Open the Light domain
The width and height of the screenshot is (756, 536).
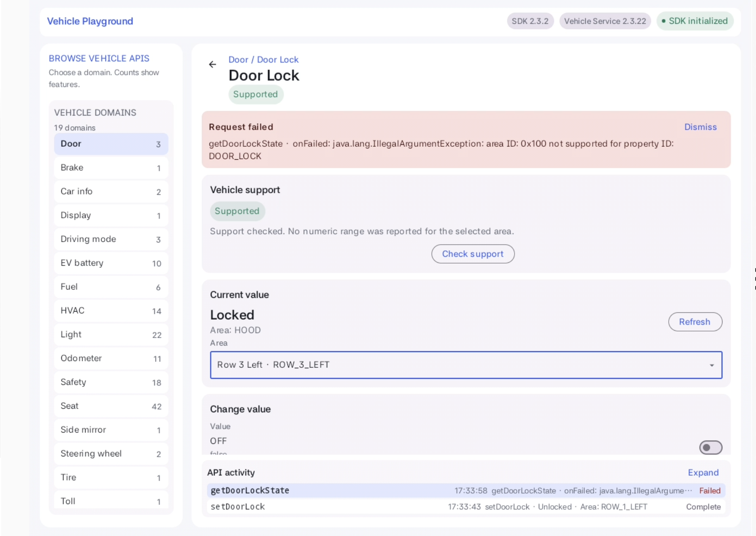[111, 335]
